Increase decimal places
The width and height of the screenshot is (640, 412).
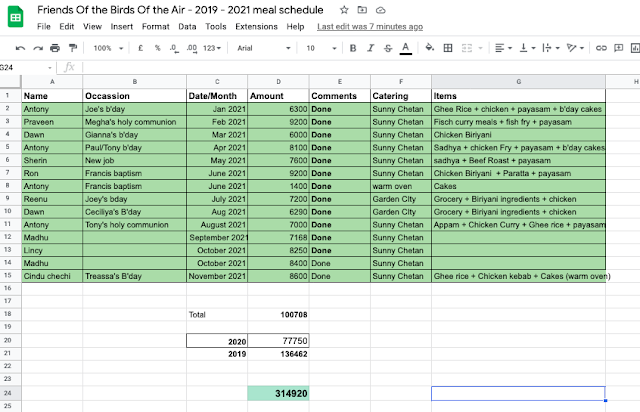tap(191, 48)
